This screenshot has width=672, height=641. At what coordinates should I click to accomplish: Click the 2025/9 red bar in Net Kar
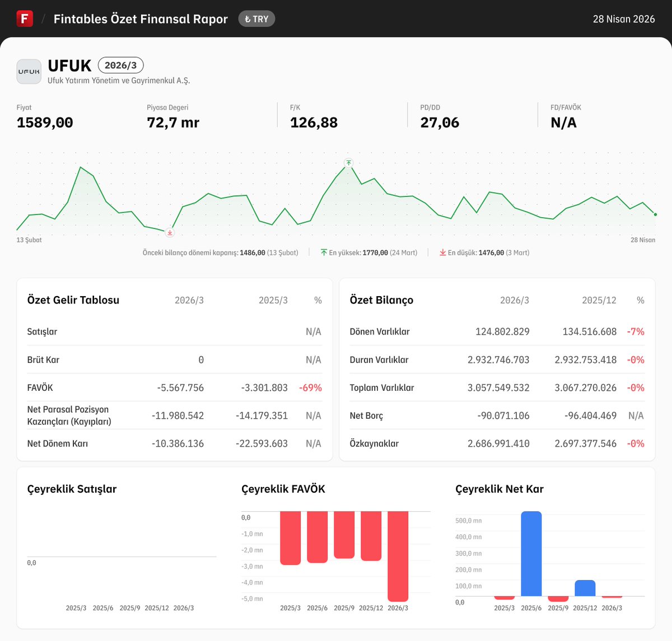point(558,599)
